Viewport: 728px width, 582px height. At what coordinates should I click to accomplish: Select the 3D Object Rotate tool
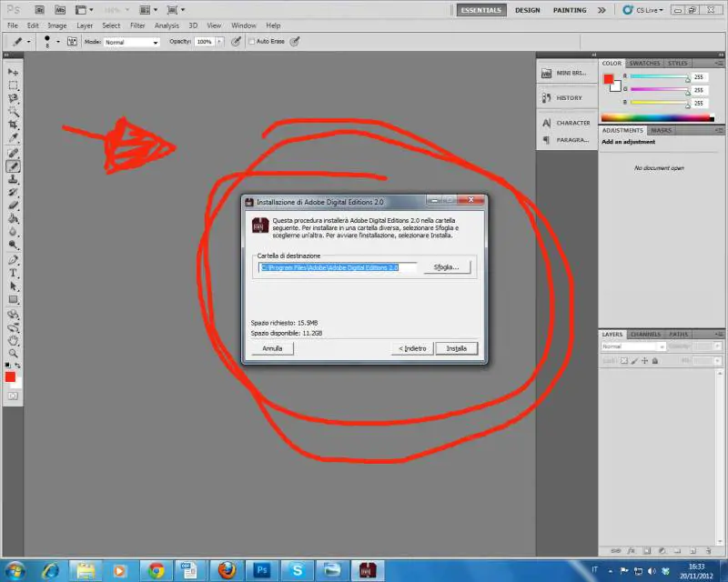click(13, 315)
